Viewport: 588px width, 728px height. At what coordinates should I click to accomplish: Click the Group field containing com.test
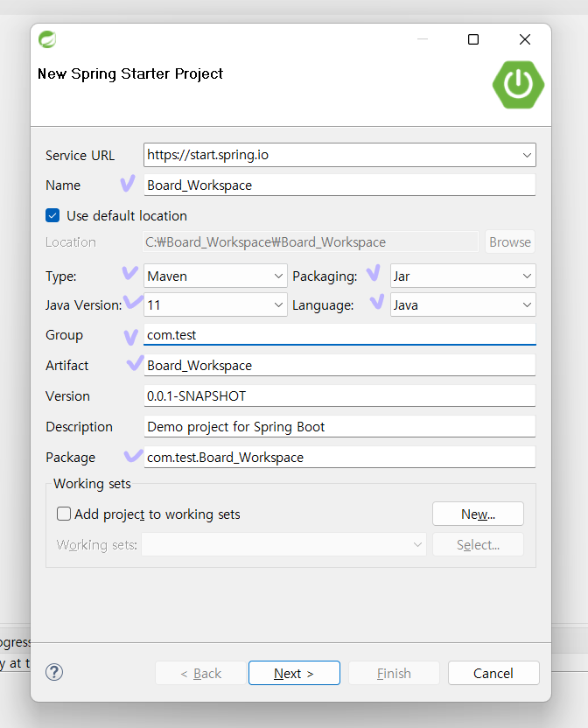[x=339, y=334]
